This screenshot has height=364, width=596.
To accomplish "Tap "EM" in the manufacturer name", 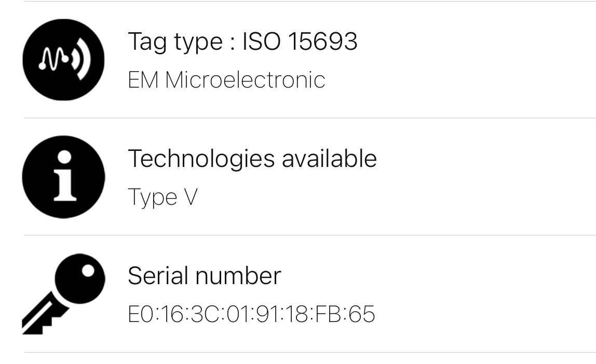I will tap(143, 80).
